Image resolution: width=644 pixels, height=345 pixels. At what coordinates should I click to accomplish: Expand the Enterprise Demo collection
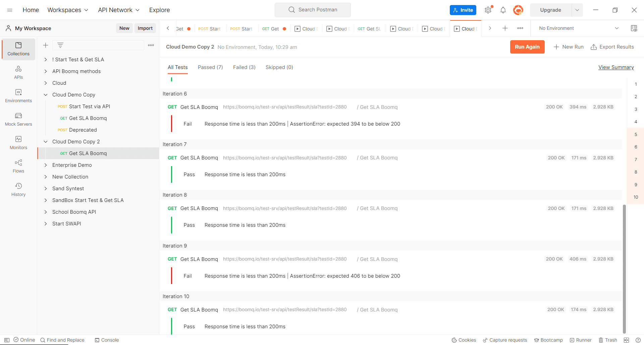pyautogui.click(x=46, y=165)
